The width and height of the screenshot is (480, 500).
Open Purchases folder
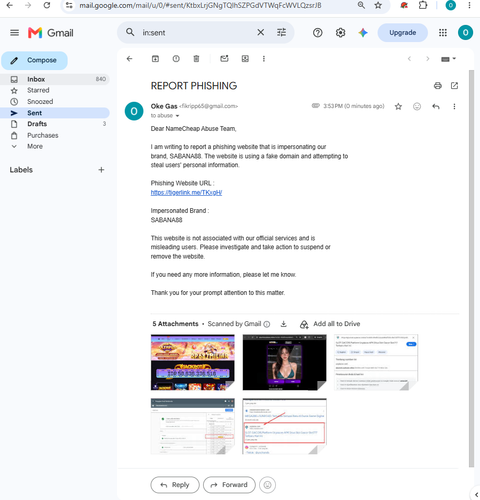tap(55, 135)
